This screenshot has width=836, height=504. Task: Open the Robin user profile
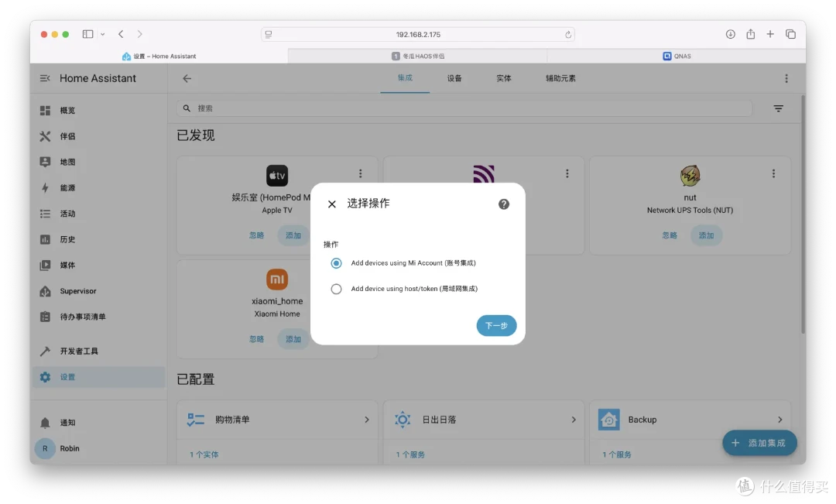coord(98,448)
